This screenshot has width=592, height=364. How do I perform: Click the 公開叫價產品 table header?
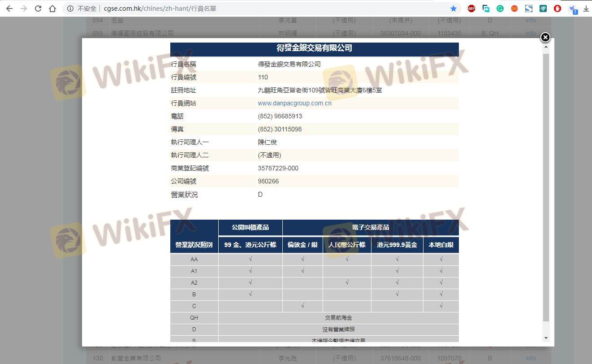pyautogui.click(x=250, y=227)
